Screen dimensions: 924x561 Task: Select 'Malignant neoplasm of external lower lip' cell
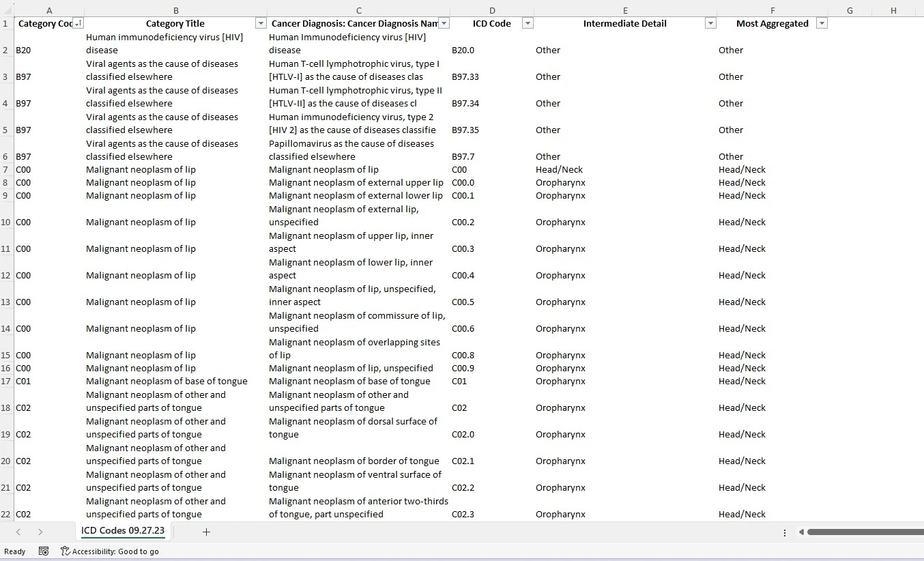[x=359, y=195]
